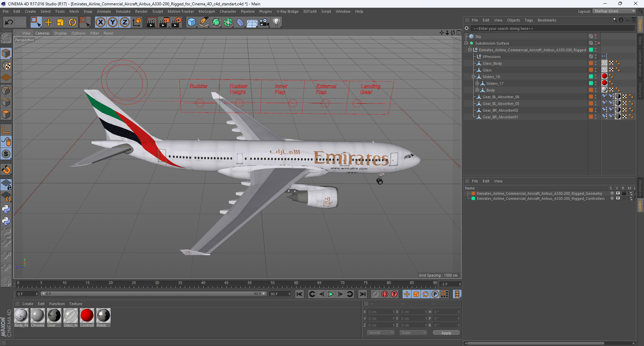
Task: Click the first Python script icon
Action: tap(6, 209)
